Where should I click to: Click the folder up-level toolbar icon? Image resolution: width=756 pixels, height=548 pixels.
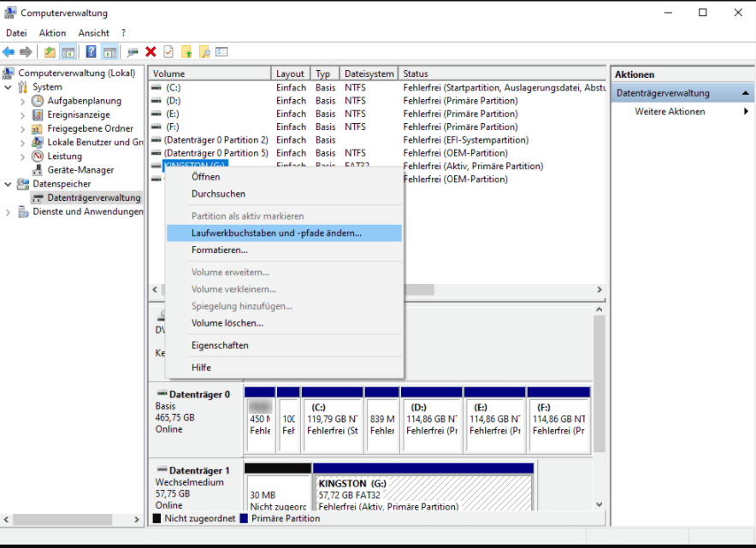click(50, 51)
